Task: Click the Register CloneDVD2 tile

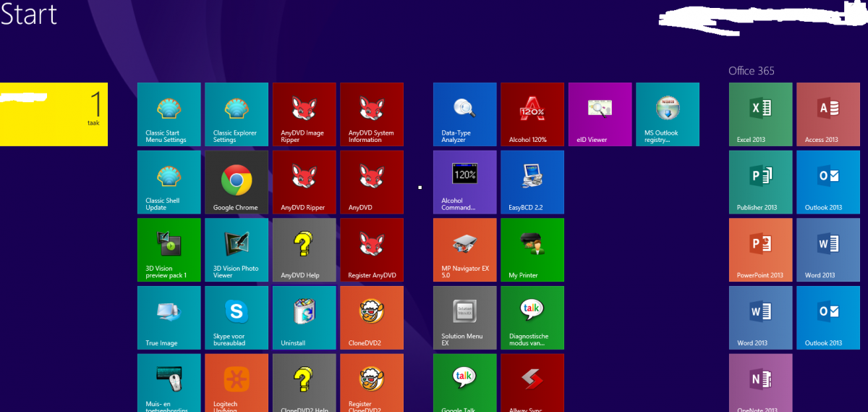Action: pyautogui.click(x=372, y=383)
